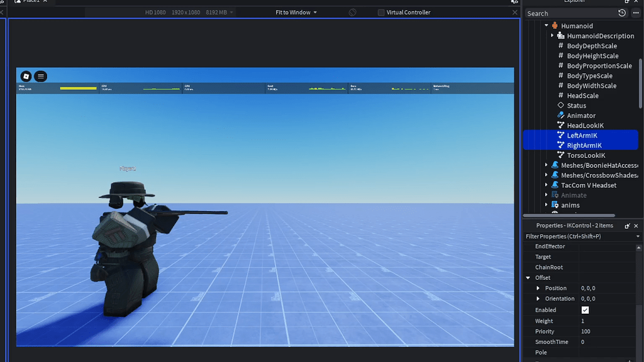Image resolution: width=644 pixels, height=362 pixels.
Task: Open the hamburger menu in game view
Action: pos(41,76)
